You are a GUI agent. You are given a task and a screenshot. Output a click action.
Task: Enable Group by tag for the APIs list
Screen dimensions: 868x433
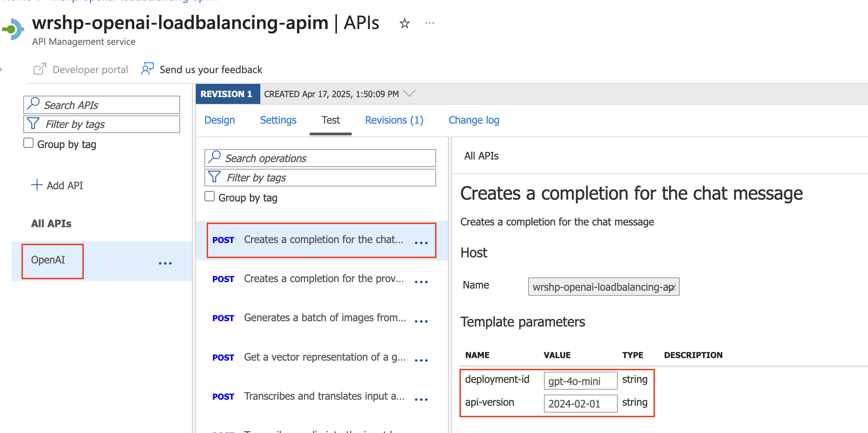coord(29,143)
